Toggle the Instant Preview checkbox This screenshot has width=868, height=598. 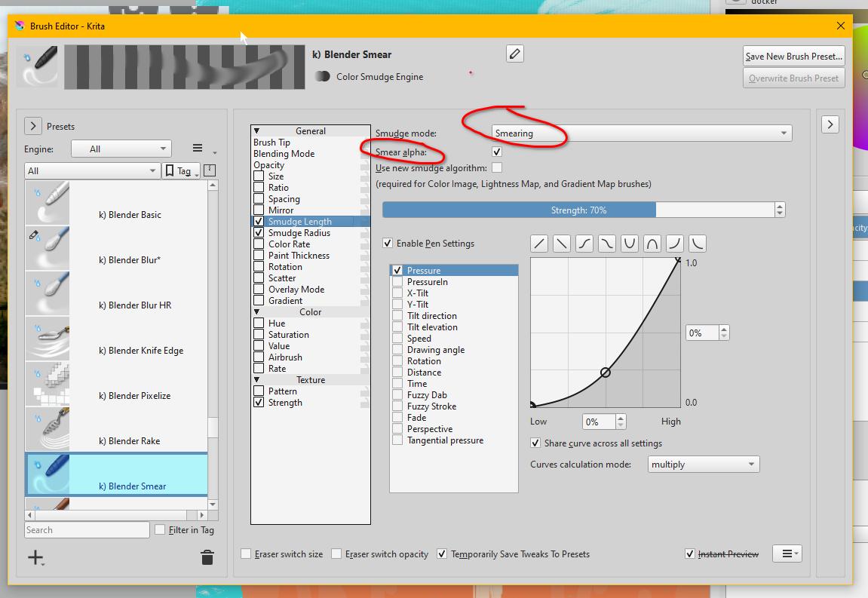click(690, 554)
